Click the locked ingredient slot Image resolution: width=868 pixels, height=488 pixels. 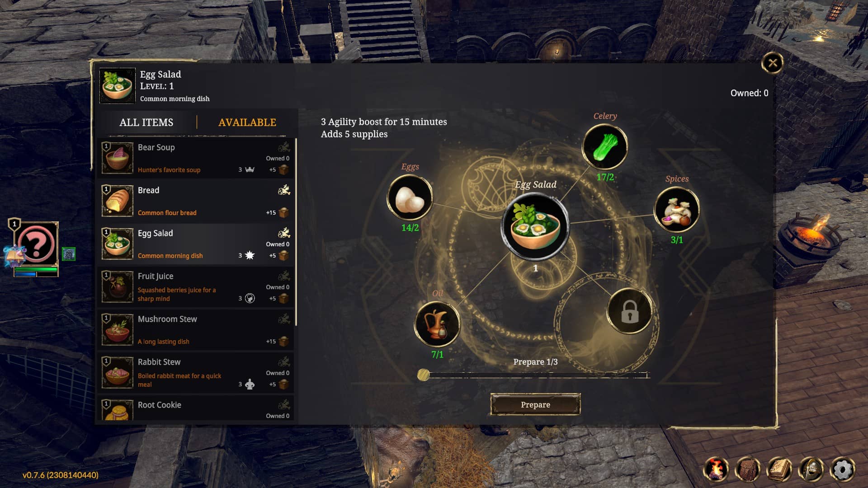[x=629, y=311]
